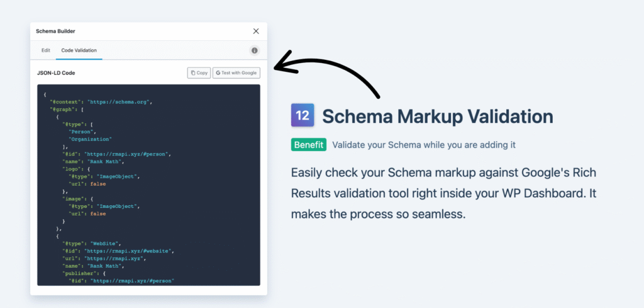Click the purple number 12 badge
The width and height of the screenshot is (644, 308).
click(x=303, y=116)
